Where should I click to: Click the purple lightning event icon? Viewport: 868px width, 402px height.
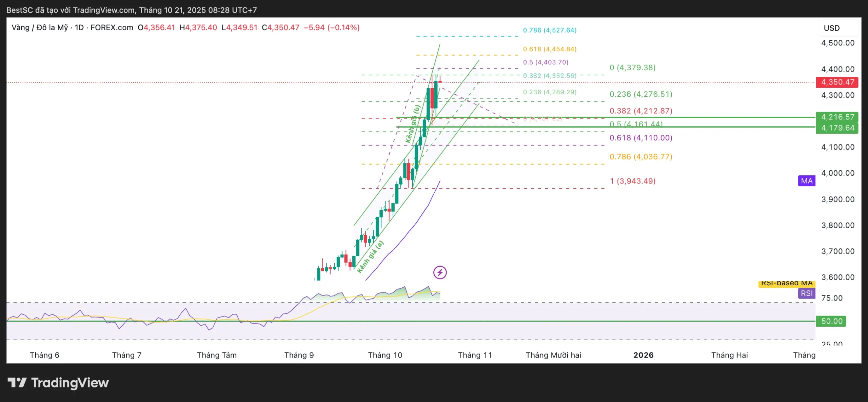[x=440, y=272]
